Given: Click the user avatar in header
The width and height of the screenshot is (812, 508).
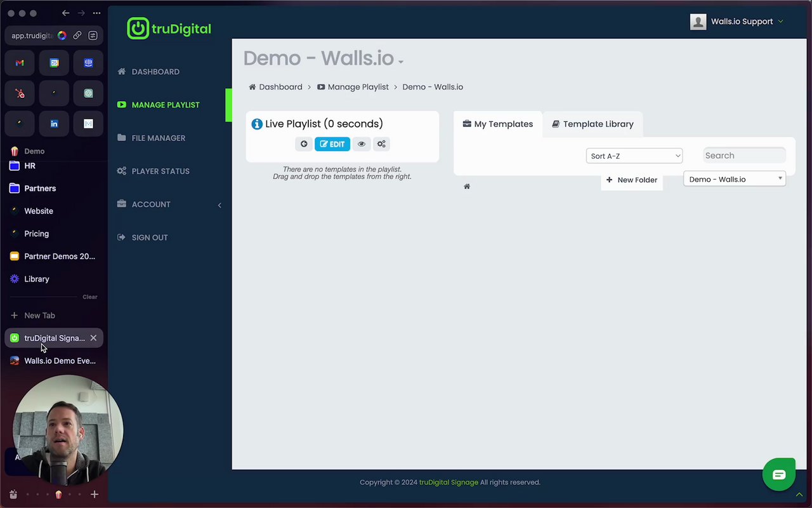Looking at the screenshot, I should click(x=698, y=22).
